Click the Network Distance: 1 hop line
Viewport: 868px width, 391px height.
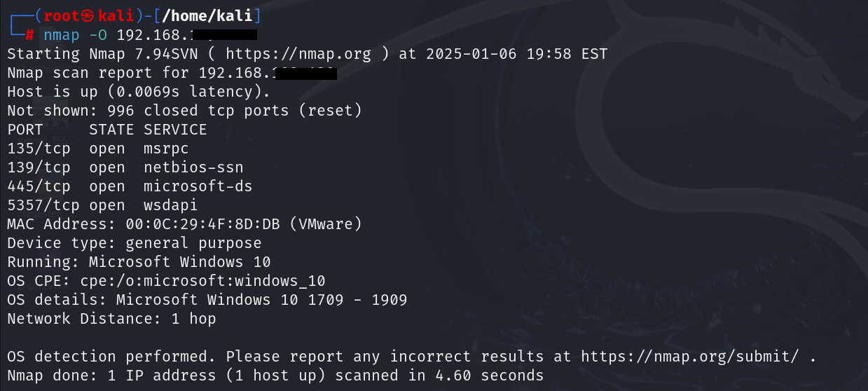pos(111,319)
